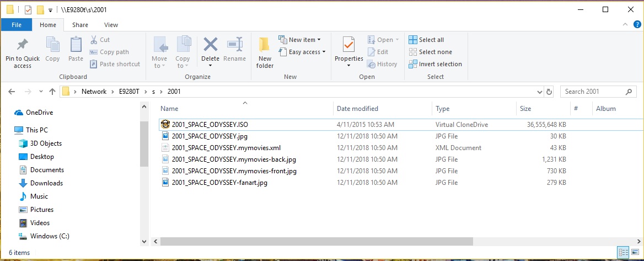Open the Easy access dropdown

(302, 52)
